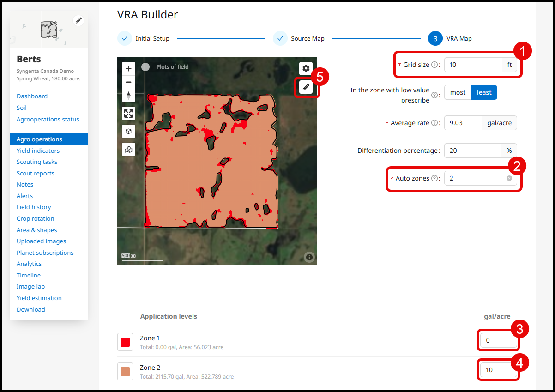
Task: Click the 3D cube map button
Action: coord(128,131)
